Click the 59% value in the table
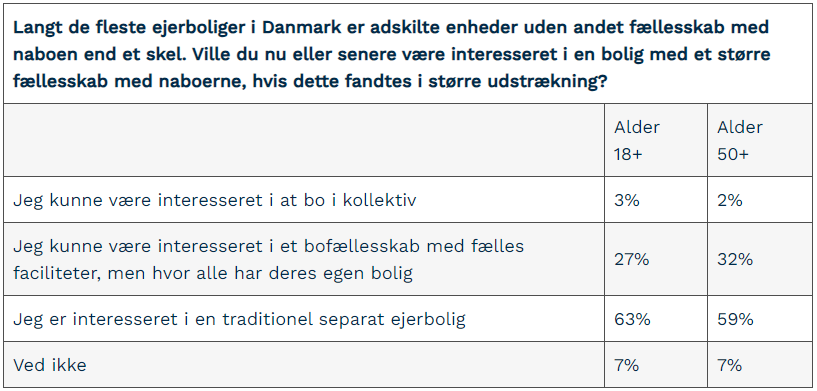Viewport: 817px width, 391px height. tap(735, 319)
